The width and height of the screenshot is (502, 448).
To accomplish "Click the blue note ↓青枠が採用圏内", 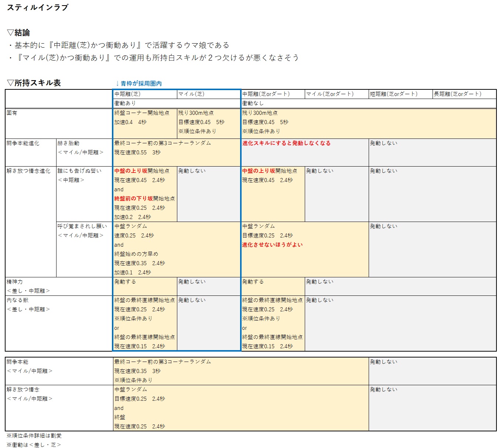I will click(x=139, y=83).
